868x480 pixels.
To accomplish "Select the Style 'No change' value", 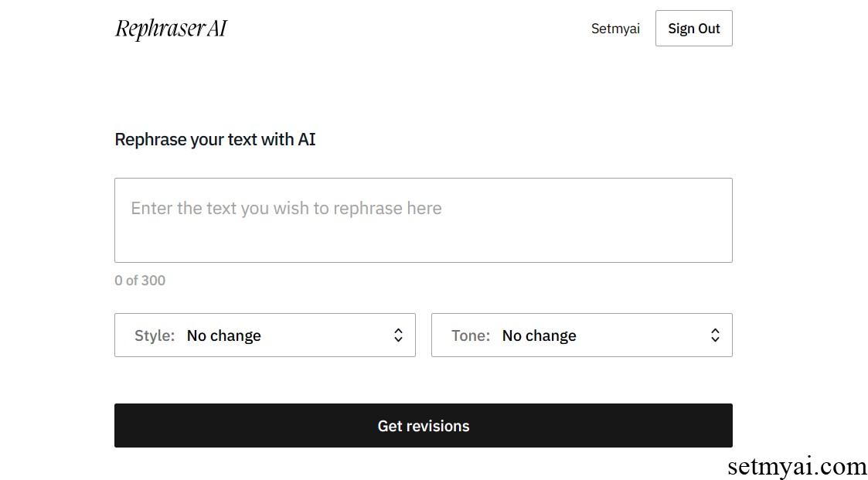I will click(223, 335).
